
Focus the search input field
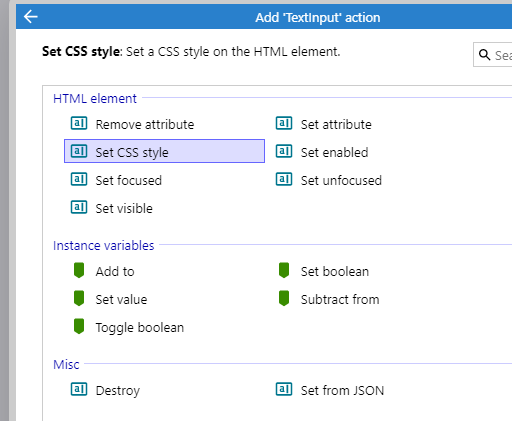[493, 55]
